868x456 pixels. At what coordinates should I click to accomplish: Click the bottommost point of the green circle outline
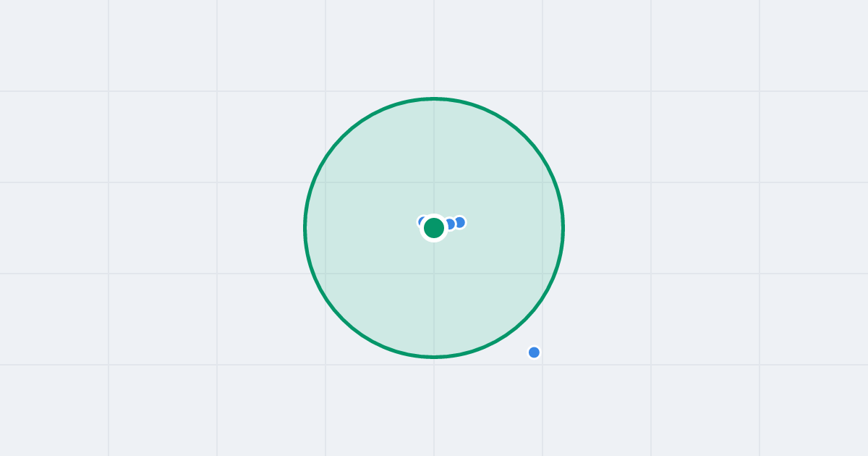pos(434,357)
